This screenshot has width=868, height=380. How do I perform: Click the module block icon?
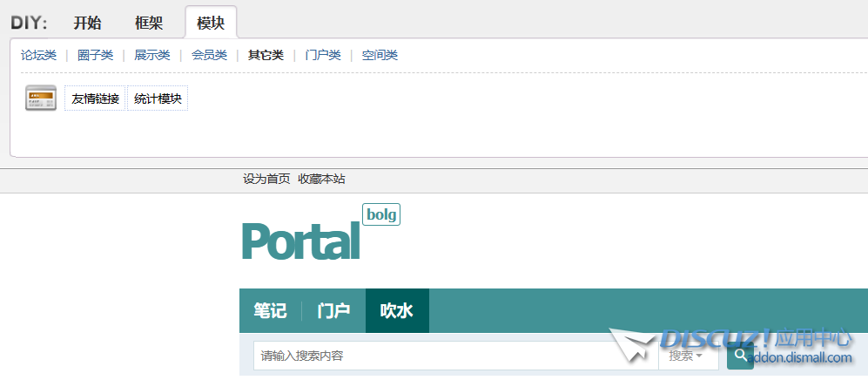pyautogui.click(x=41, y=98)
